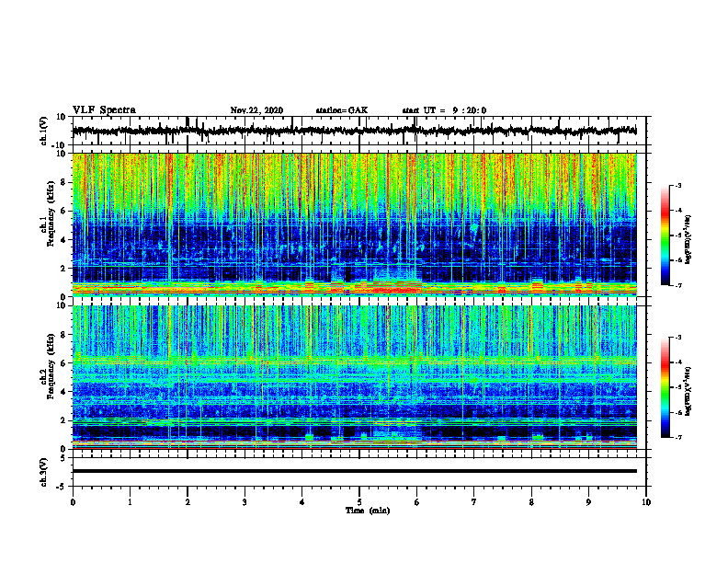Select the ch.1 spectrogram color scale bar
The height and width of the screenshot is (563, 728).
(x=665, y=236)
